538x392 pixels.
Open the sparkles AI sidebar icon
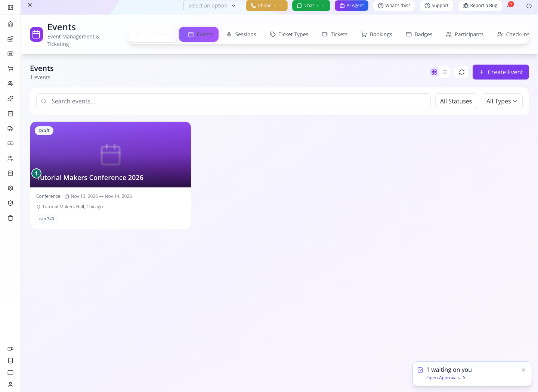point(10,99)
